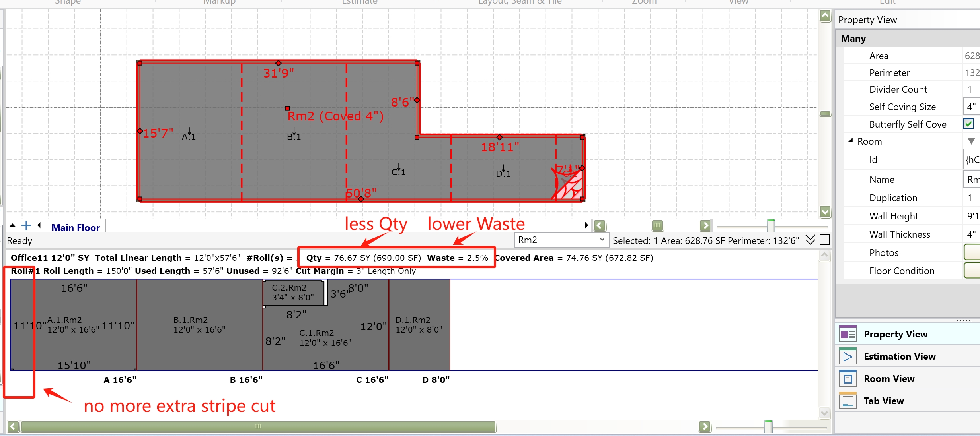Viewport: 980px width, 436px height.
Task: Open the Estimate ribbon tab
Action: (359, 2)
